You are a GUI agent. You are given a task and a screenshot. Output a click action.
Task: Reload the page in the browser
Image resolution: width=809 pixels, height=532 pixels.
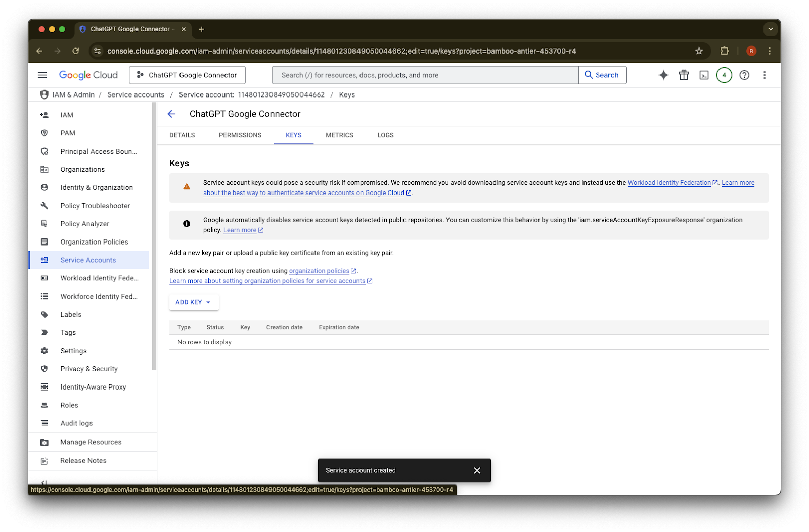point(76,51)
